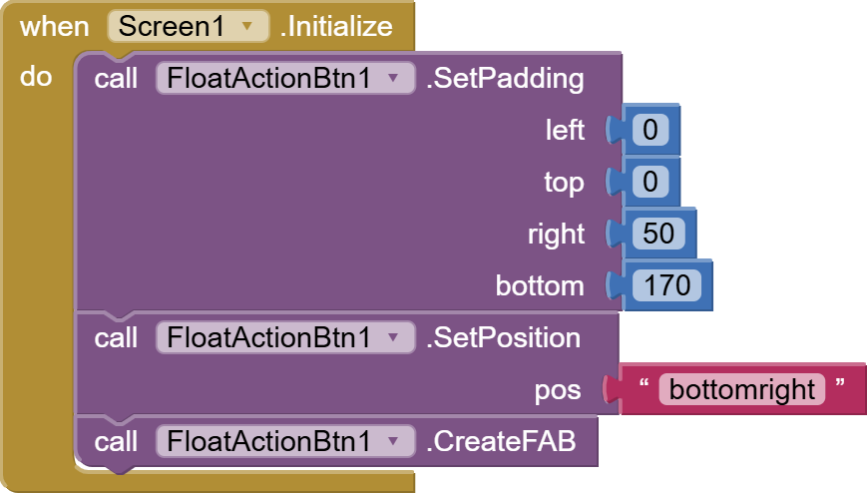Viewport: 868px width, 493px height.
Task: Open FloatActionBtn1 dropdown in SetPosition block
Action: [x=392, y=338]
